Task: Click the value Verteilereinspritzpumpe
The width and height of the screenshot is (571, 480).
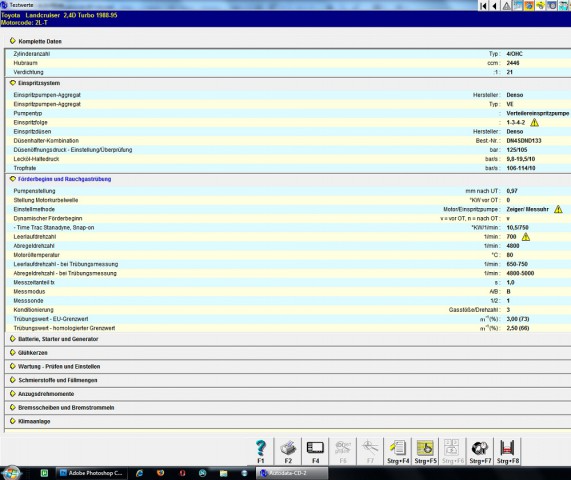Action: tap(537, 113)
